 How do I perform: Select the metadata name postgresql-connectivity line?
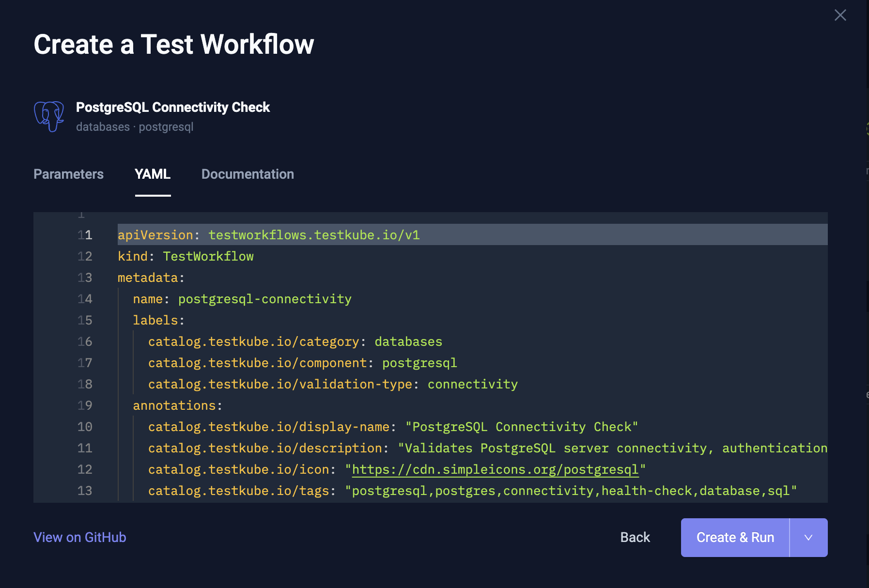point(242,299)
